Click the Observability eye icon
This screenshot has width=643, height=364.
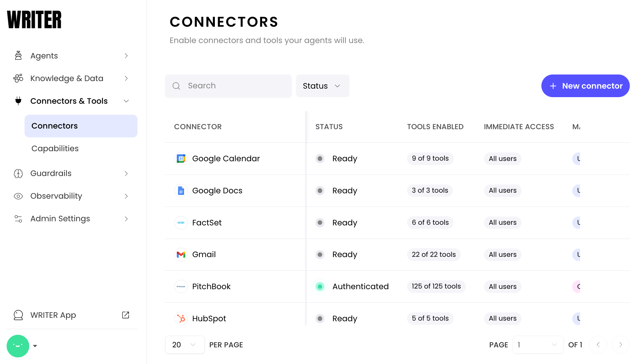(x=18, y=196)
